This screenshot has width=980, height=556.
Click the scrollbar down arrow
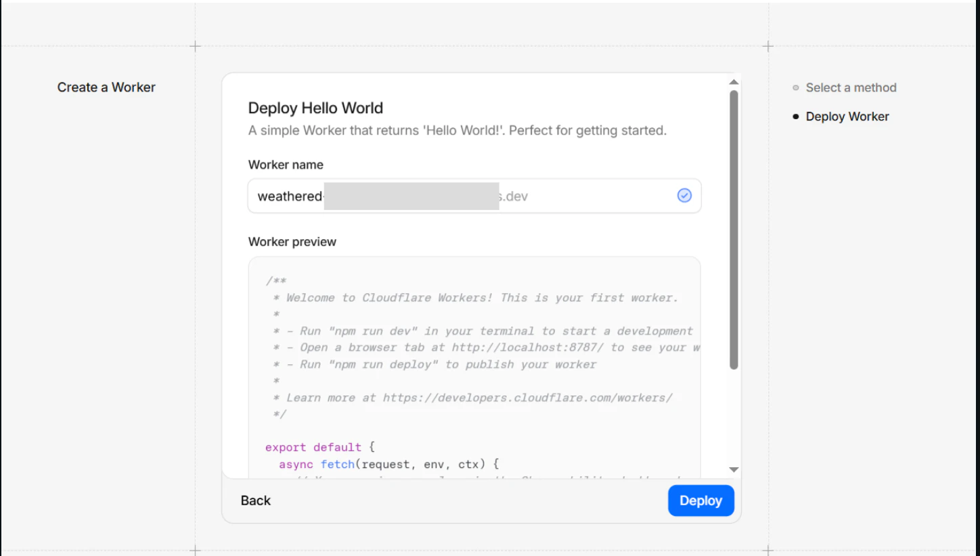click(x=734, y=469)
